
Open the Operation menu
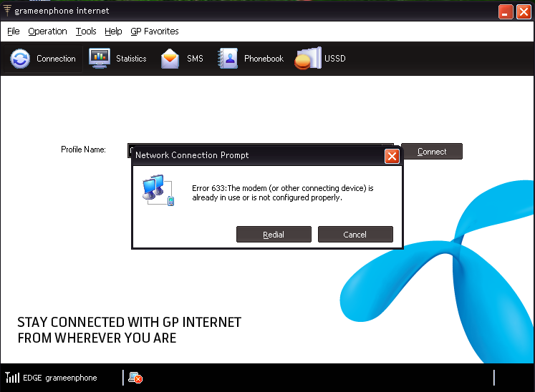(47, 31)
